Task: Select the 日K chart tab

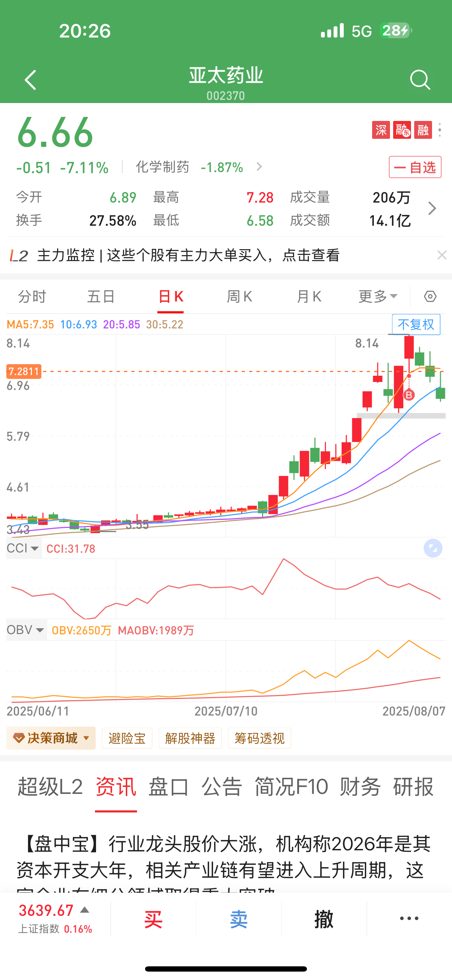Action: 170,297
